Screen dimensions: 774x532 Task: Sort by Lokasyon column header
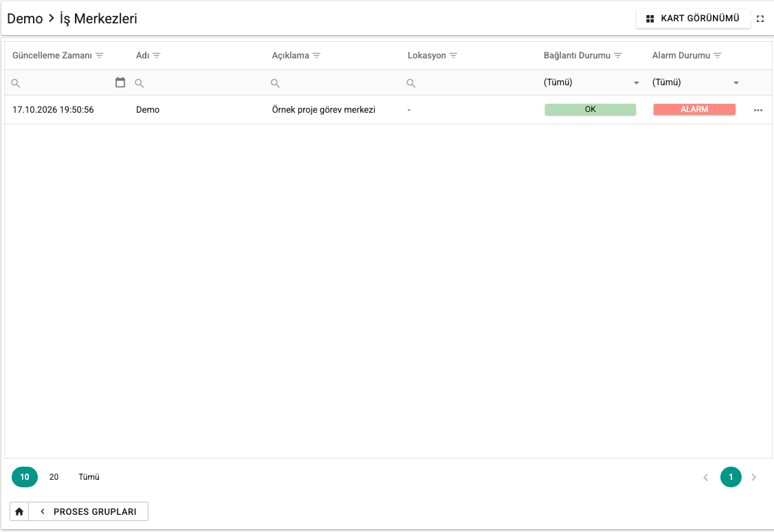426,56
